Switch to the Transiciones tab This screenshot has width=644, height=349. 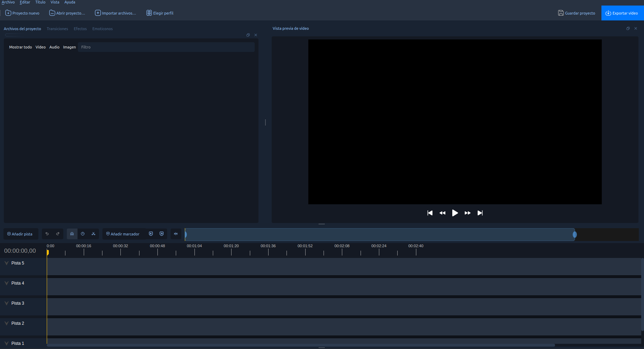[x=57, y=29]
